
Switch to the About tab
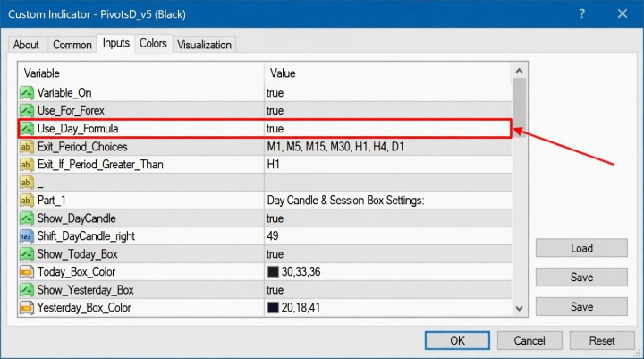pyautogui.click(x=26, y=45)
